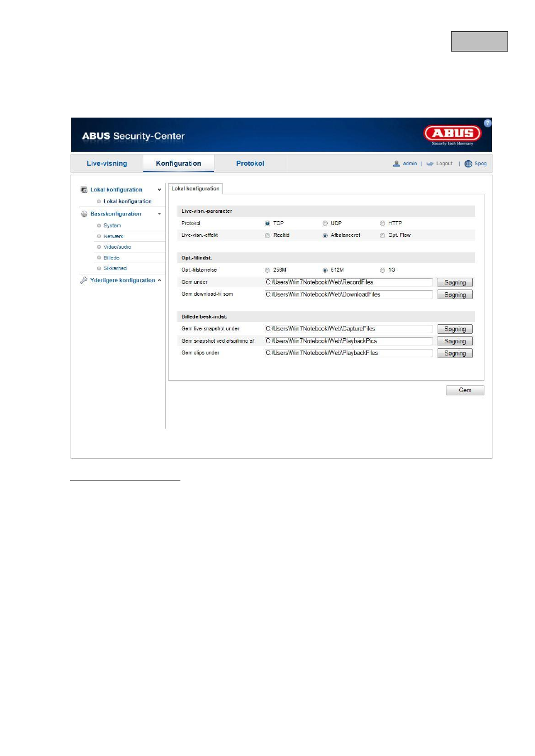The height and width of the screenshot is (756, 535).
Task: Collapse the Lokal konfiguration section chevron
Action: pos(159,190)
